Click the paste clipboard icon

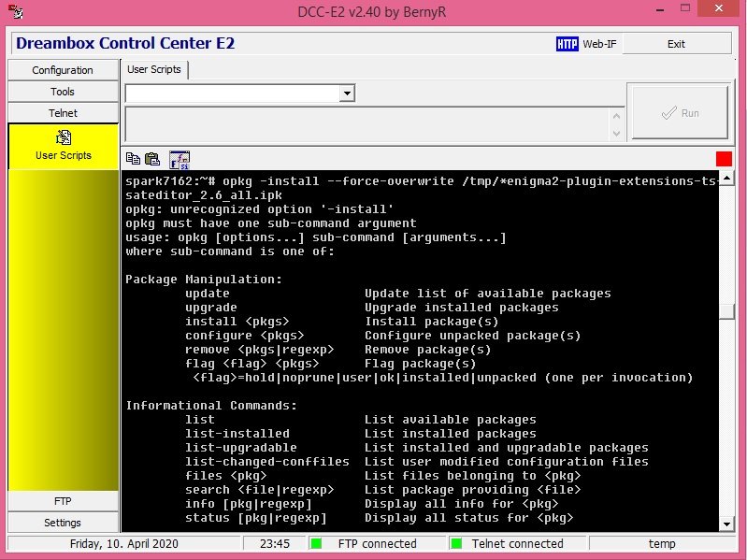click(x=152, y=159)
